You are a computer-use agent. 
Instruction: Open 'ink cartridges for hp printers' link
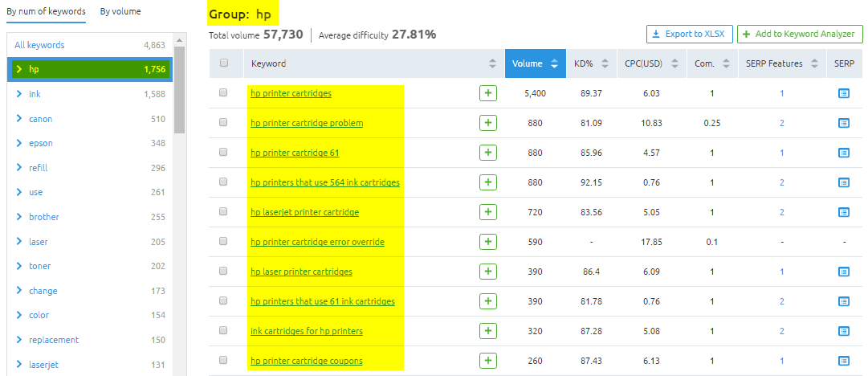coord(307,331)
